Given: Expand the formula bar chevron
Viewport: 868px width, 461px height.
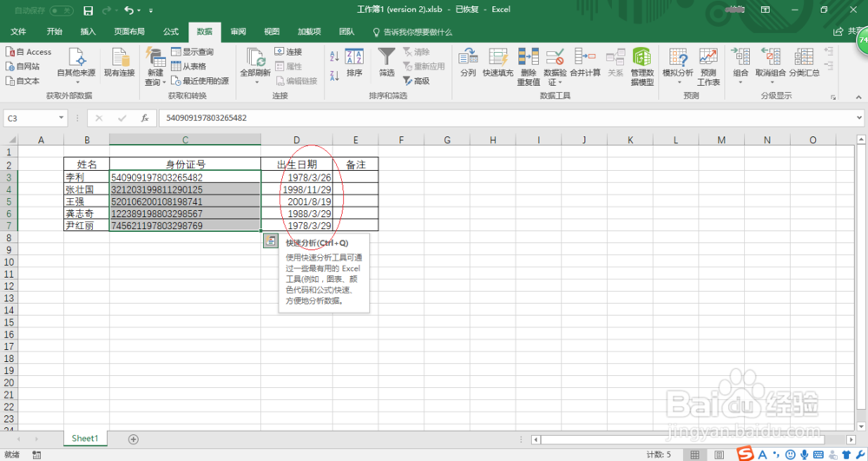Looking at the screenshot, I should 859,118.
